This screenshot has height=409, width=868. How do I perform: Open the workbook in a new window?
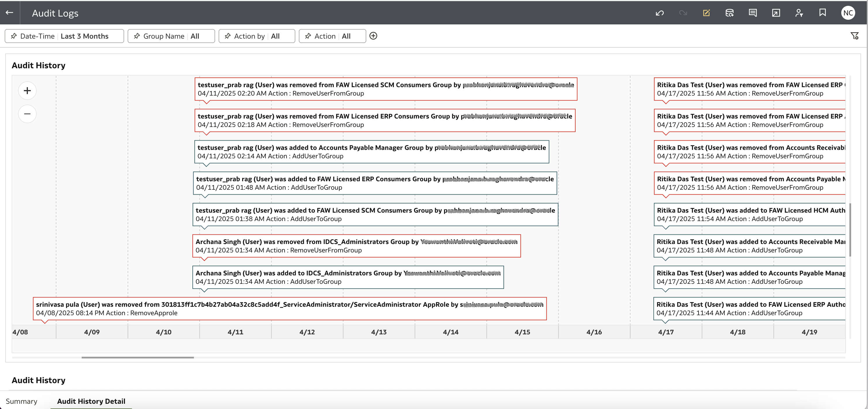[x=776, y=13]
